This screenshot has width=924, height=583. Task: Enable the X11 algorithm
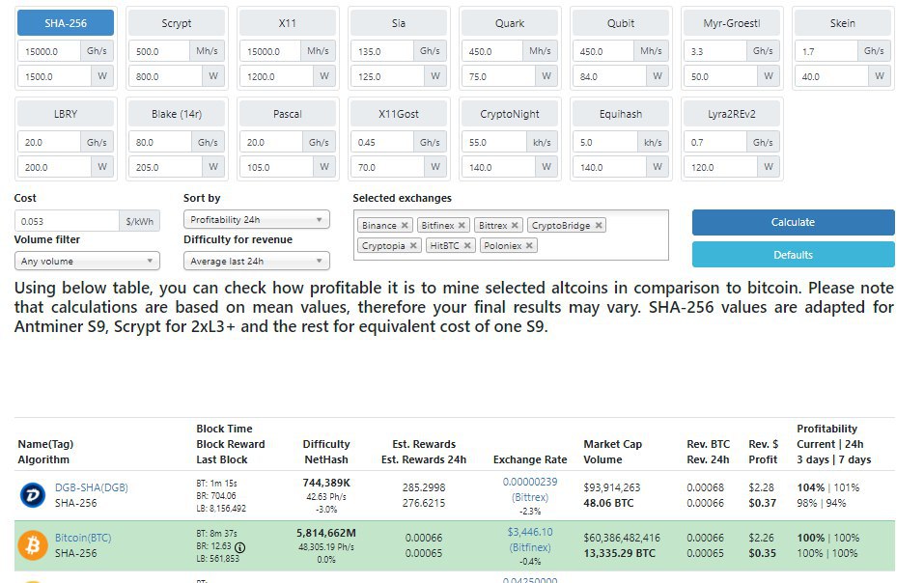[287, 23]
